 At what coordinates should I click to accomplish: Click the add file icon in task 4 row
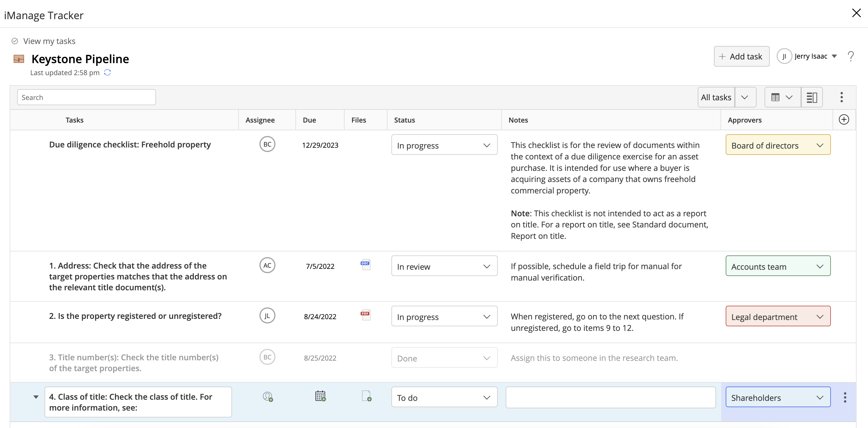366,396
